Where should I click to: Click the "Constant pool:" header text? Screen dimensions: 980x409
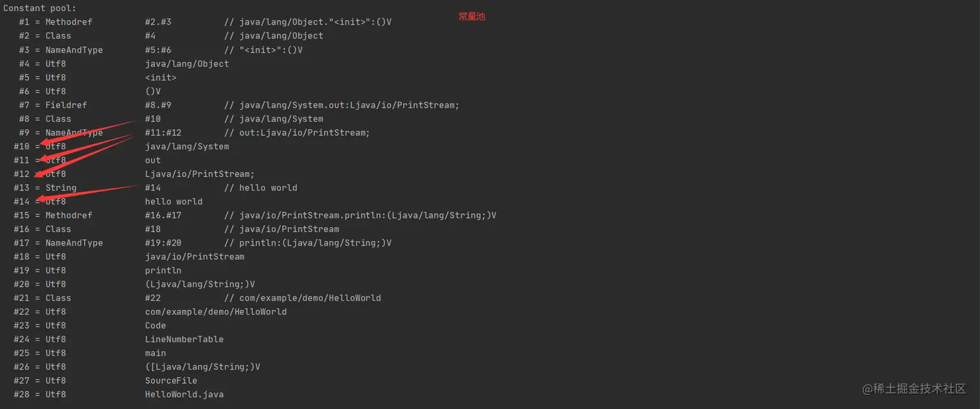tap(40, 8)
